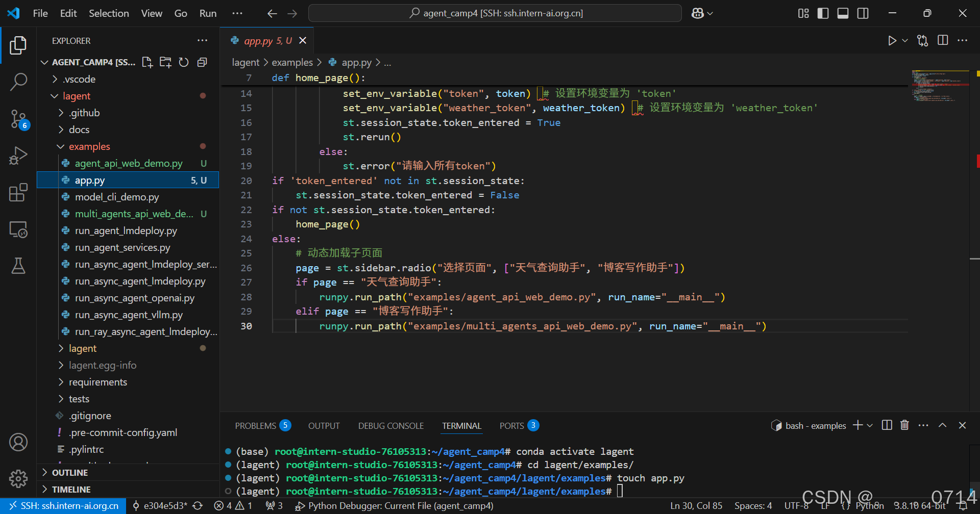This screenshot has height=514, width=980.
Task: Open the Copilot chat icon in title bar
Action: [x=698, y=13]
